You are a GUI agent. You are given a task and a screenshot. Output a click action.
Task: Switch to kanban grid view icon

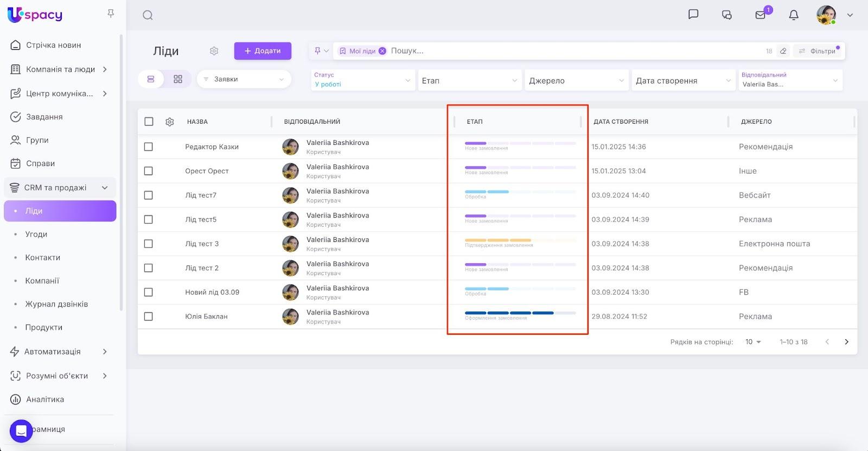(x=178, y=79)
